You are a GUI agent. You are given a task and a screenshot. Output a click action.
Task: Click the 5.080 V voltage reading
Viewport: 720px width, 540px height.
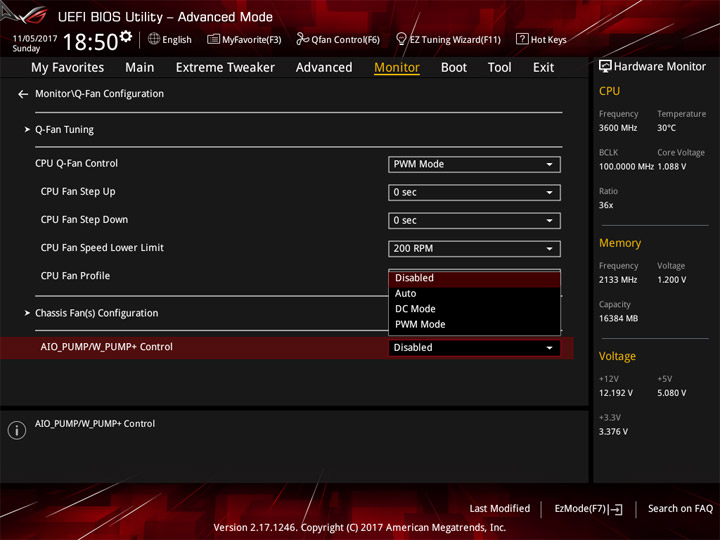pos(672,393)
